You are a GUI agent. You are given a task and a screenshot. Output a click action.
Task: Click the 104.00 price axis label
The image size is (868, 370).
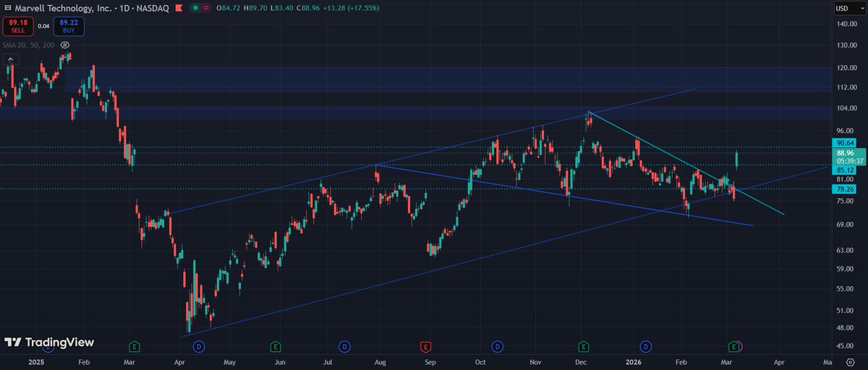[846, 108]
